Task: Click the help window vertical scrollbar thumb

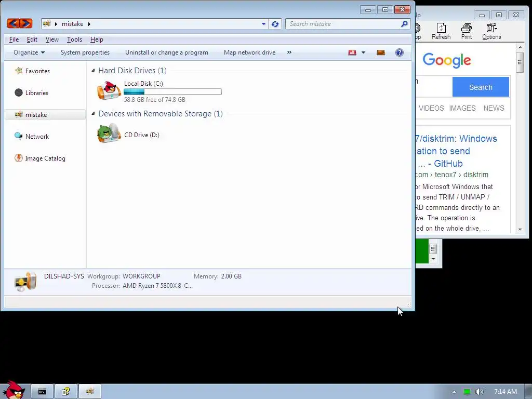Action: 520,62
